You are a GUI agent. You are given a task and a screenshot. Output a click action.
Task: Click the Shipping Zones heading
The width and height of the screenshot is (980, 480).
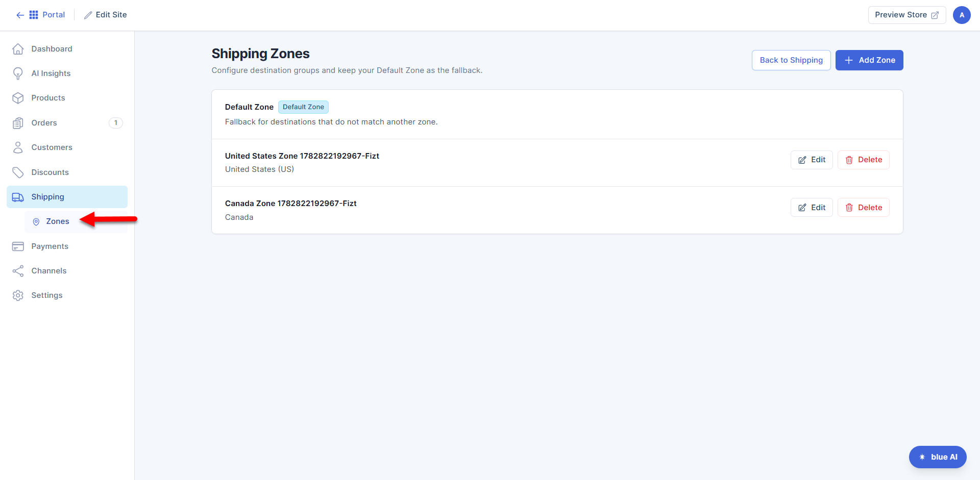[260, 54]
